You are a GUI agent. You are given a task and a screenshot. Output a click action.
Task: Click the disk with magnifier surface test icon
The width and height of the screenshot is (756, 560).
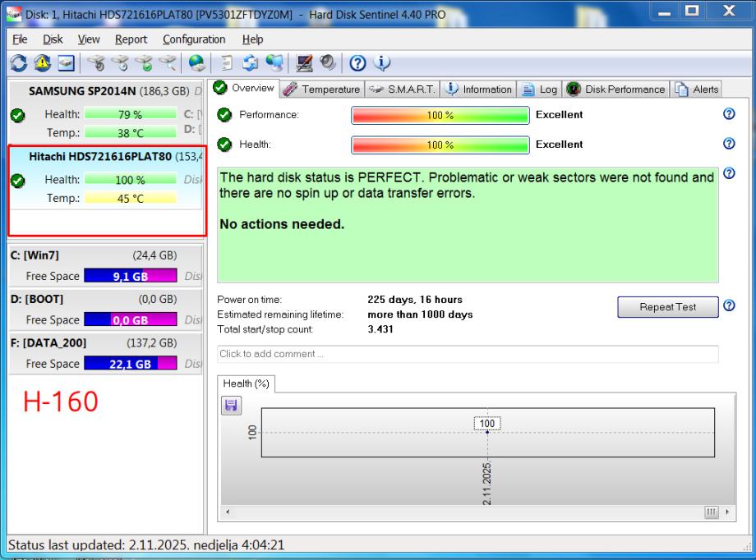point(168,62)
